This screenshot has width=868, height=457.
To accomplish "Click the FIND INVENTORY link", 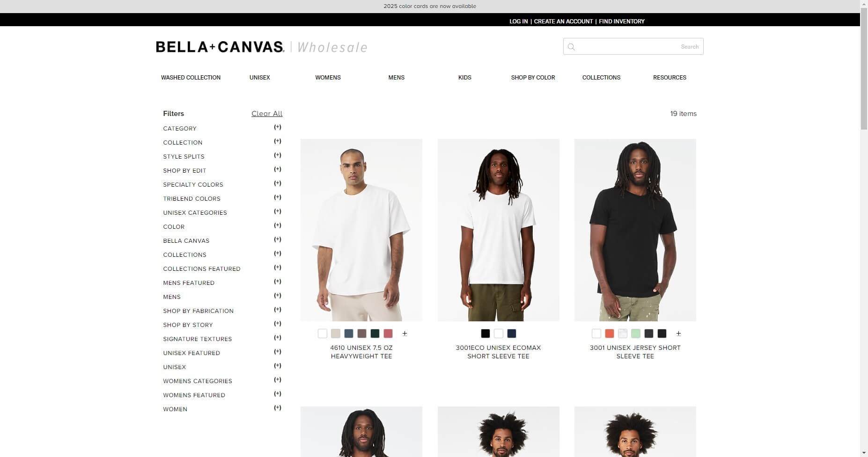I will click(622, 22).
